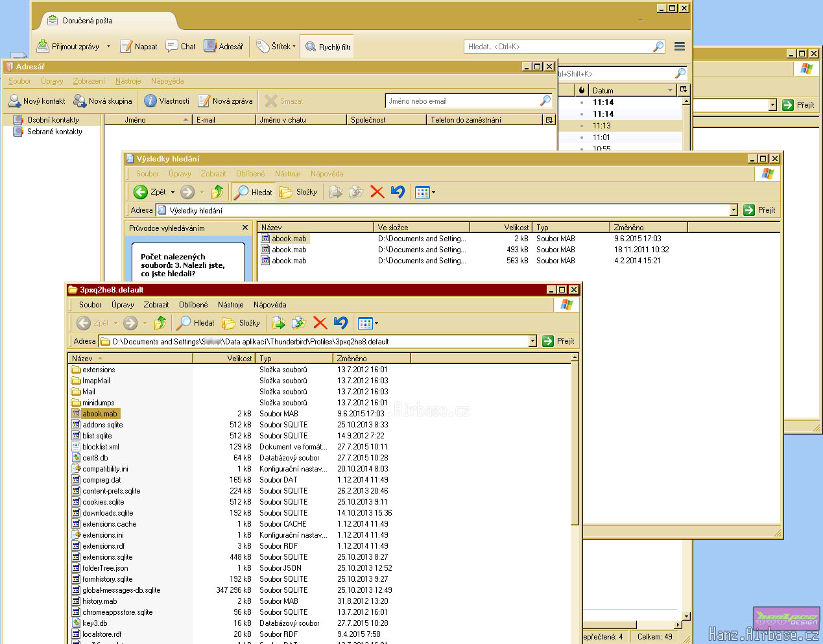823x644 pixels.
Task: Expand the Adresa dropdown in Výsledky hledání
Action: 734,210
